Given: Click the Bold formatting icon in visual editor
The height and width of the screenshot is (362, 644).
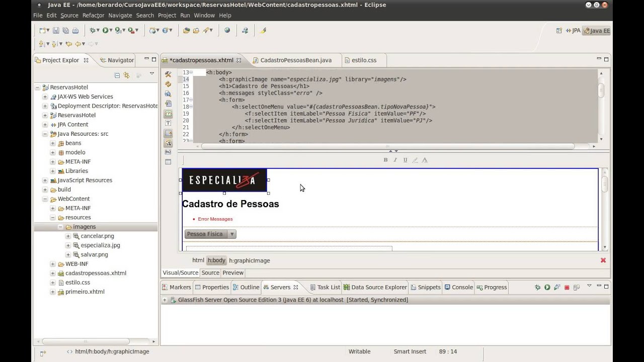Looking at the screenshot, I should 386,160.
